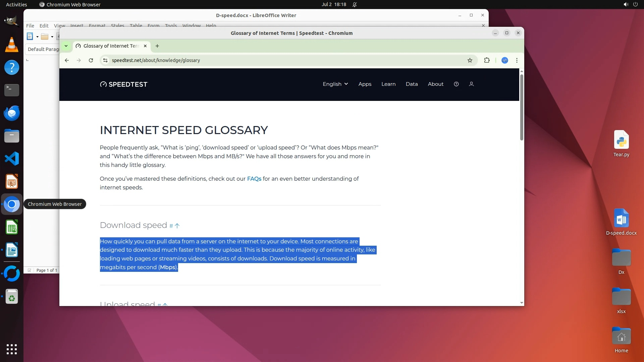Open LibreOffice Default Paragraph Style box
644x362 pixels.
pyautogui.click(x=43, y=49)
